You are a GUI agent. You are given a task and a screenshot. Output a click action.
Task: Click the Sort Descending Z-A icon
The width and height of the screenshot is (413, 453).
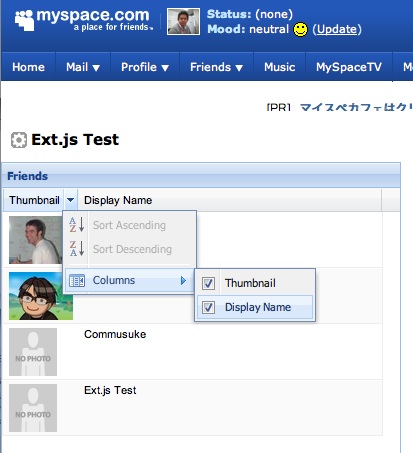tap(77, 249)
